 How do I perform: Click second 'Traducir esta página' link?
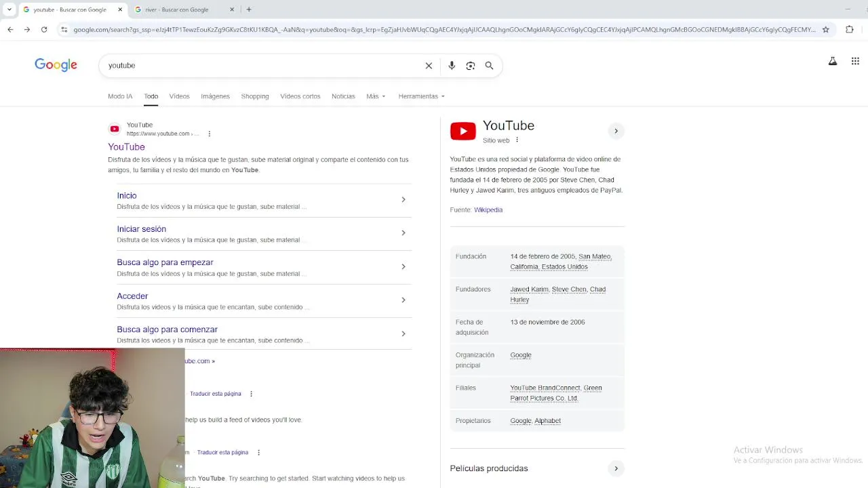coord(222,452)
